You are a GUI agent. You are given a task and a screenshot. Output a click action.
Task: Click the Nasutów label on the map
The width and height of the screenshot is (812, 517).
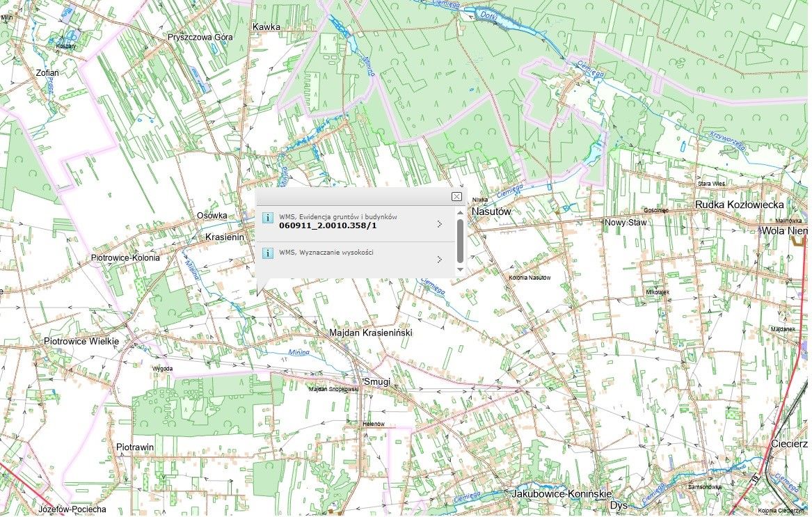click(491, 212)
